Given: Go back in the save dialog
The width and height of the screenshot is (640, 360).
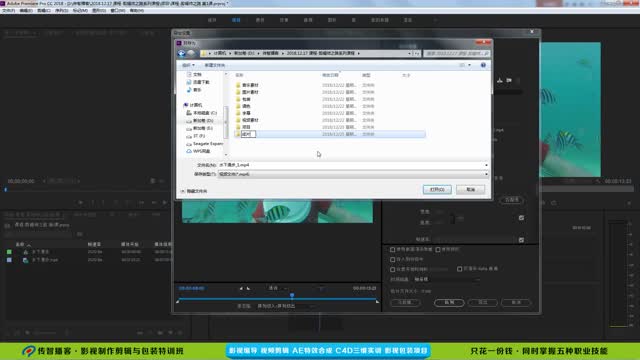Looking at the screenshot, I should click(x=182, y=53).
